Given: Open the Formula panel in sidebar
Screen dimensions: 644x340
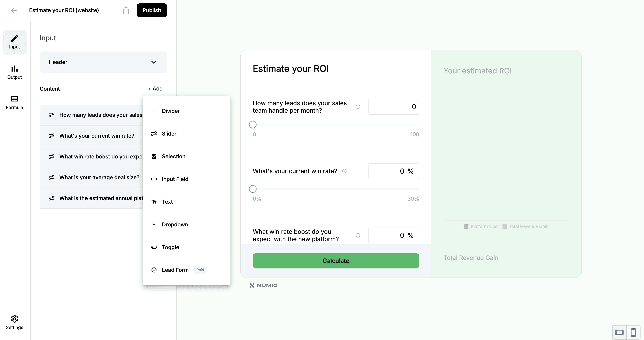Looking at the screenshot, I should (15, 103).
